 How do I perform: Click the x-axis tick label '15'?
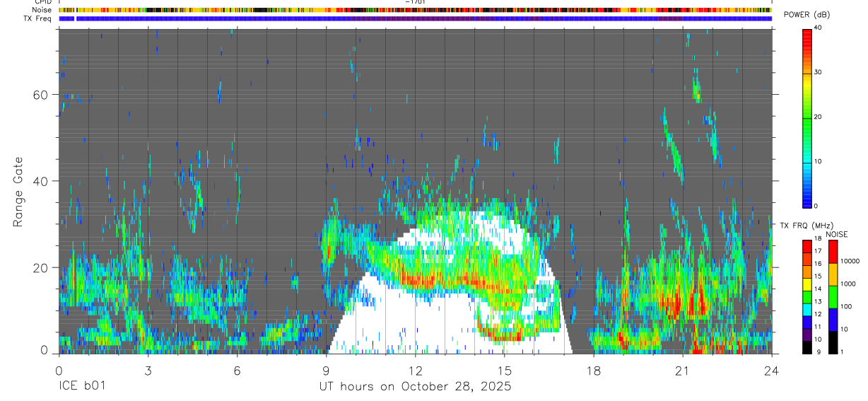[504, 370]
